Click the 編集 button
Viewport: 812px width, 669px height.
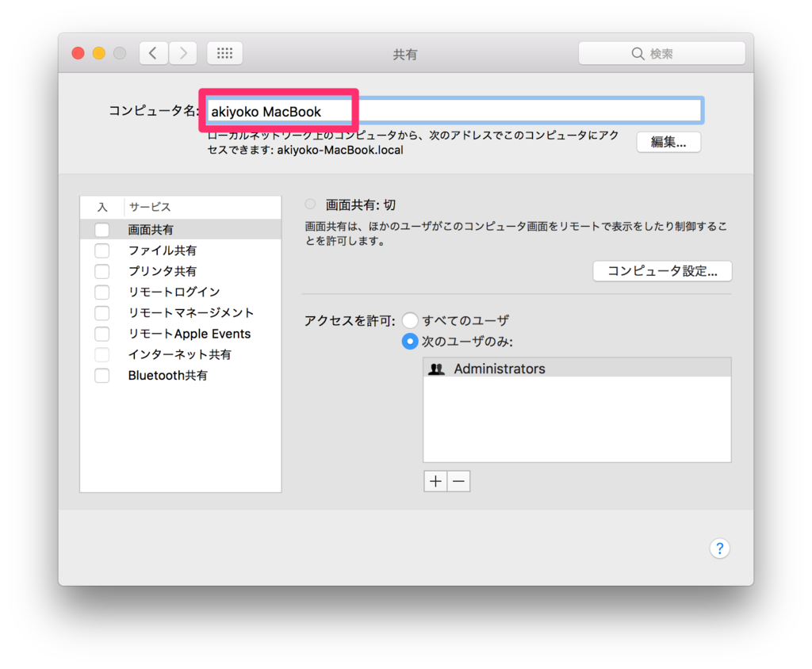[x=668, y=142]
